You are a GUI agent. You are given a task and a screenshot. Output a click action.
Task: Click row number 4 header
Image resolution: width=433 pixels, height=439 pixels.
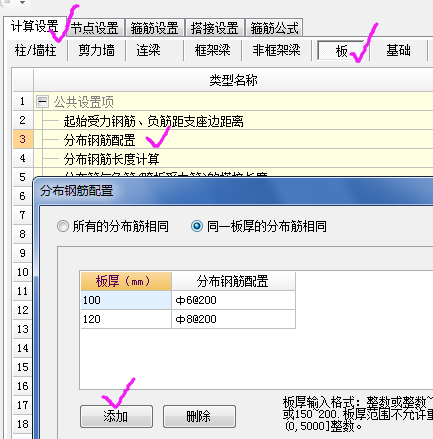tap(23, 158)
